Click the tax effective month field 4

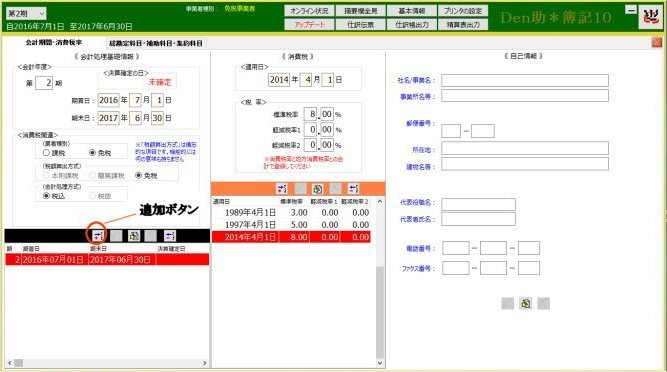click(306, 80)
